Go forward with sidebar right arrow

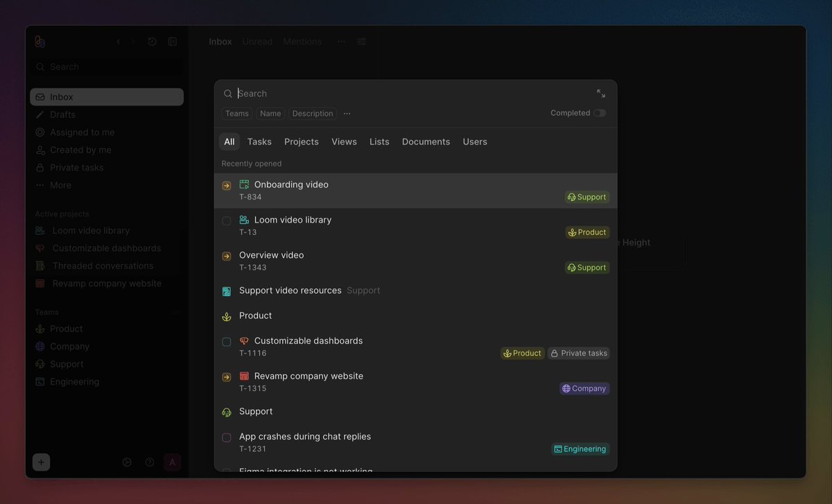[133, 42]
